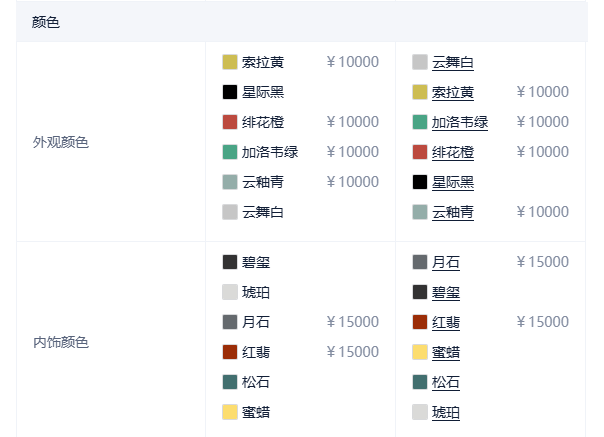
Task: Open the underlined 松石 link
Action: click(445, 383)
